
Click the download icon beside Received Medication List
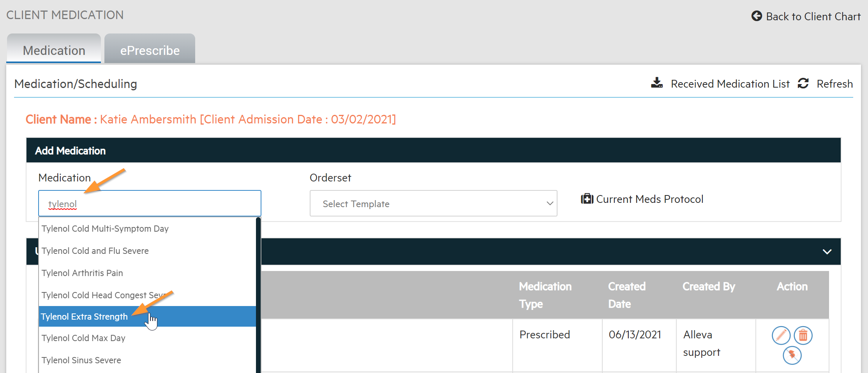click(x=657, y=83)
